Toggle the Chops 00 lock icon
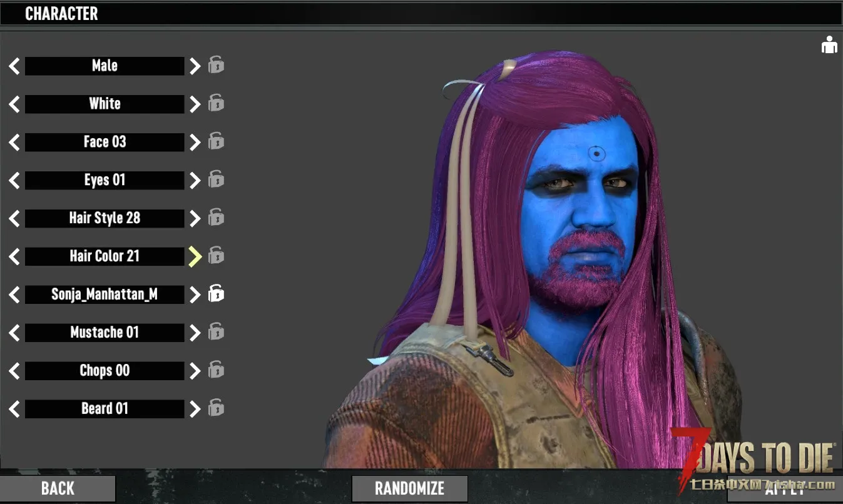Image resolution: width=843 pixels, height=504 pixels. (x=216, y=370)
